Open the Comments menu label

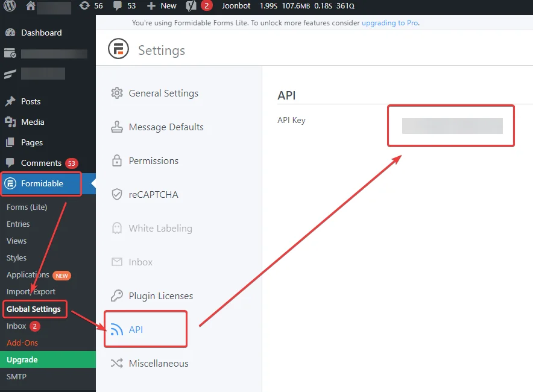pyautogui.click(x=41, y=163)
